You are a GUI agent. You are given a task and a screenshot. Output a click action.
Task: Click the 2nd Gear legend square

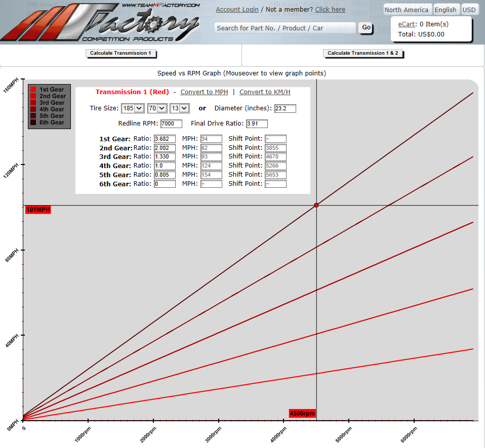33,96
